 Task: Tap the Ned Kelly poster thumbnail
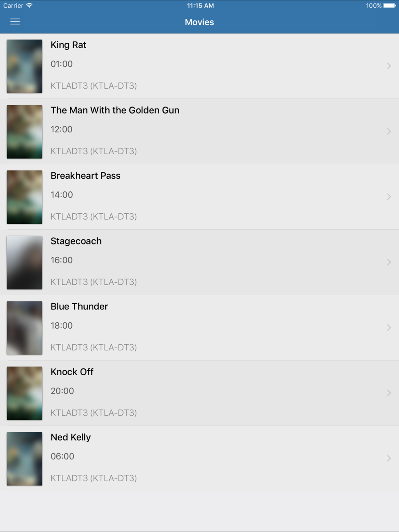click(x=24, y=459)
